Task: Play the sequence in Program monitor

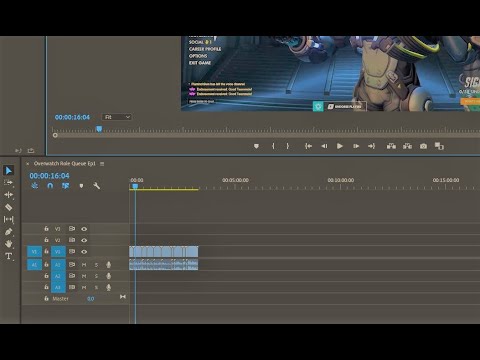Action: point(340,146)
